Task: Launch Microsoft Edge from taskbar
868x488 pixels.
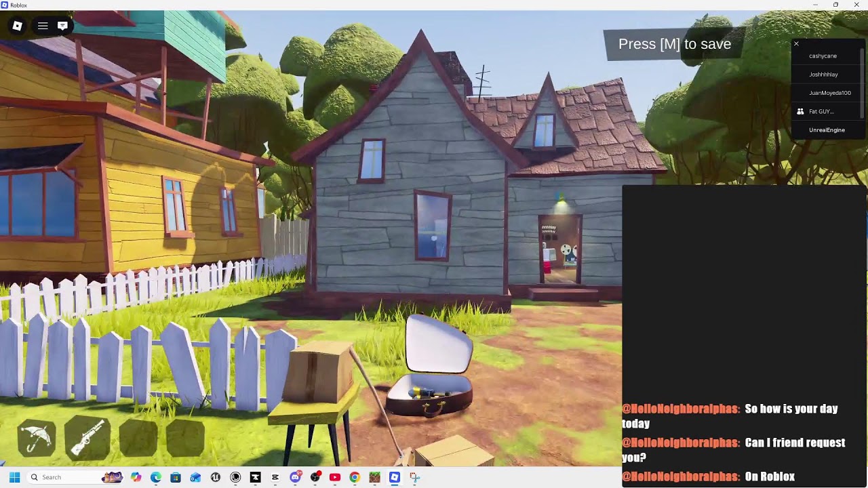Action: (x=156, y=477)
